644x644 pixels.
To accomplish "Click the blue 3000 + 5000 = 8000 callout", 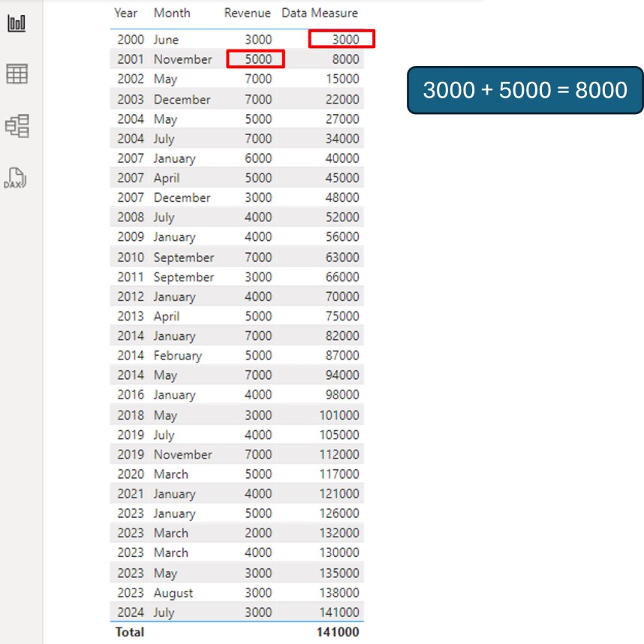I will point(525,90).
